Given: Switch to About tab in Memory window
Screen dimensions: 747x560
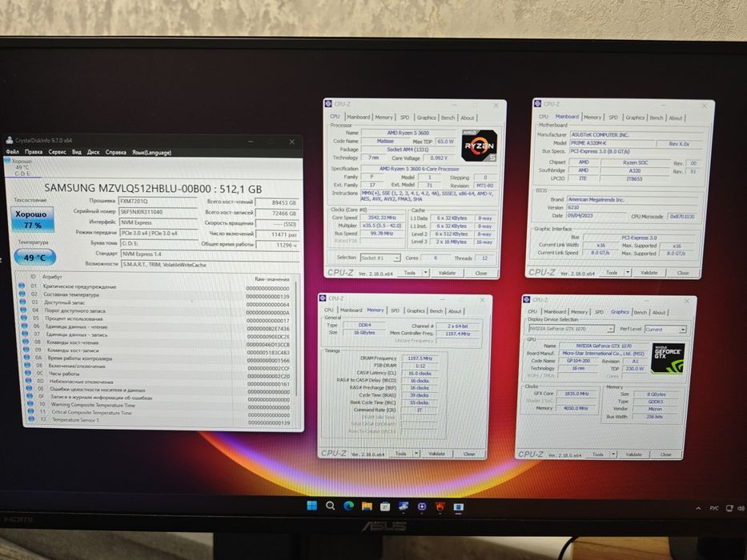Looking at the screenshot, I should coord(455,311).
